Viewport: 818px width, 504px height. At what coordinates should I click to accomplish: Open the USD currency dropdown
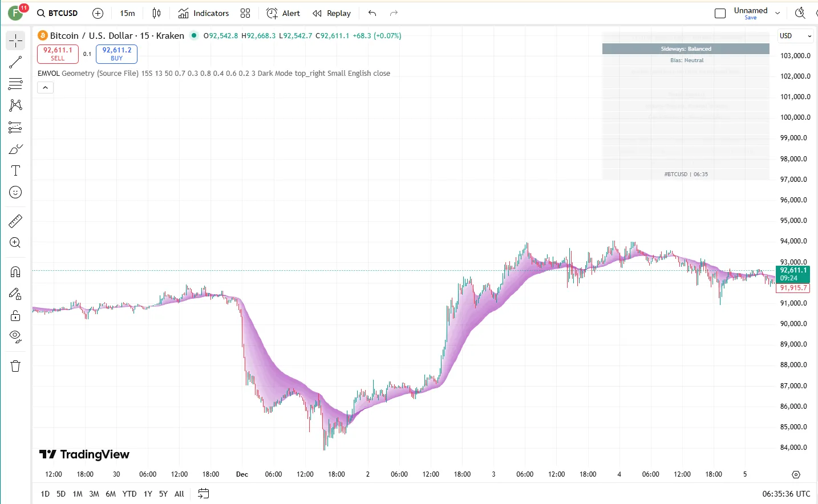[795, 36]
